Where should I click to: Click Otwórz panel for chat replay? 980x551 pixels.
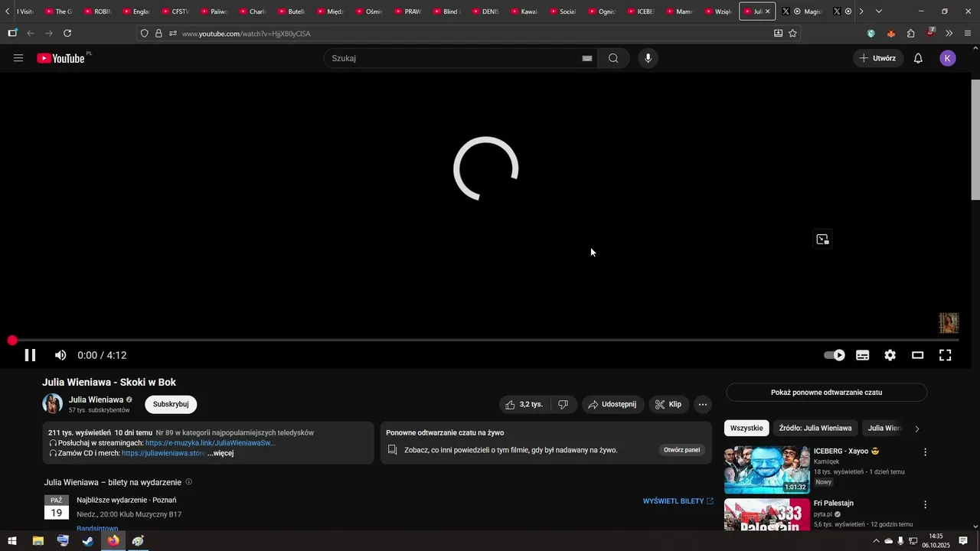682,450
